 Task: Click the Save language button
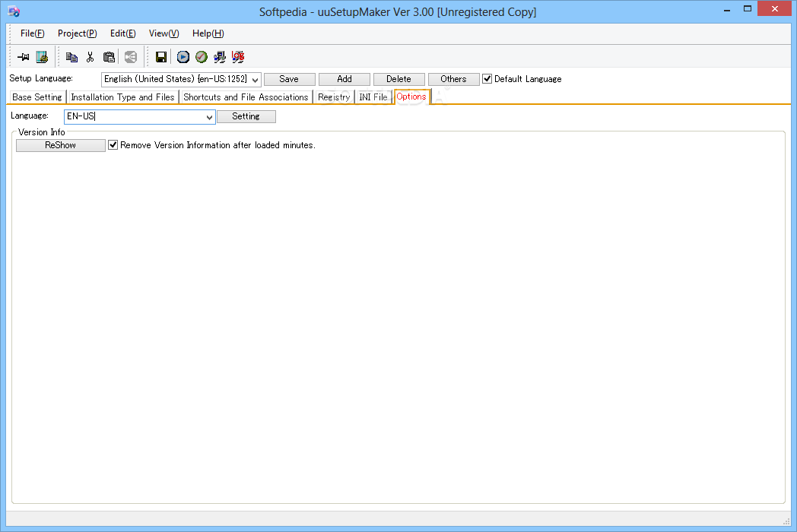pyautogui.click(x=289, y=79)
